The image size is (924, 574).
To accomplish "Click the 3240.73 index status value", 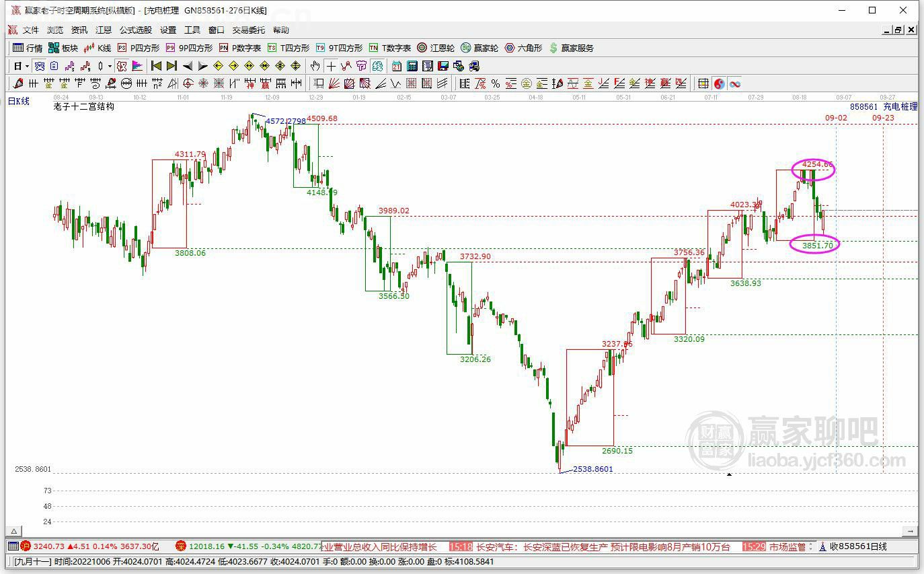I will click(x=48, y=547).
